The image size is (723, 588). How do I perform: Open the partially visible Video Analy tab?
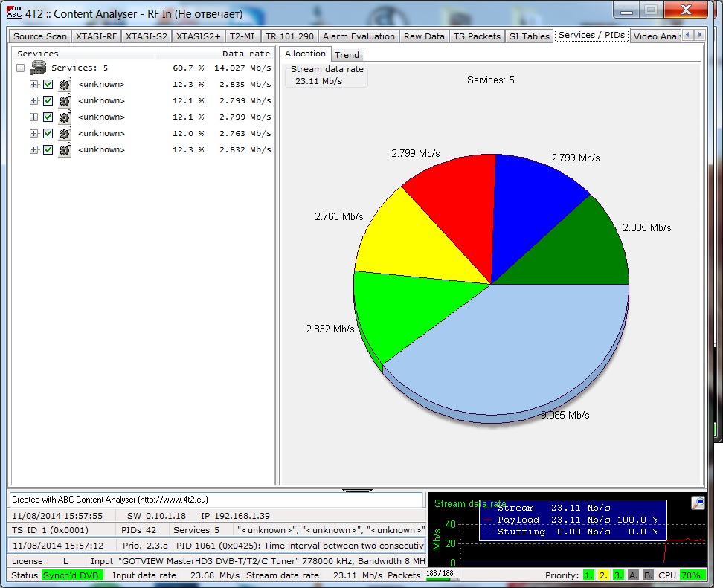tap(657, 36)
